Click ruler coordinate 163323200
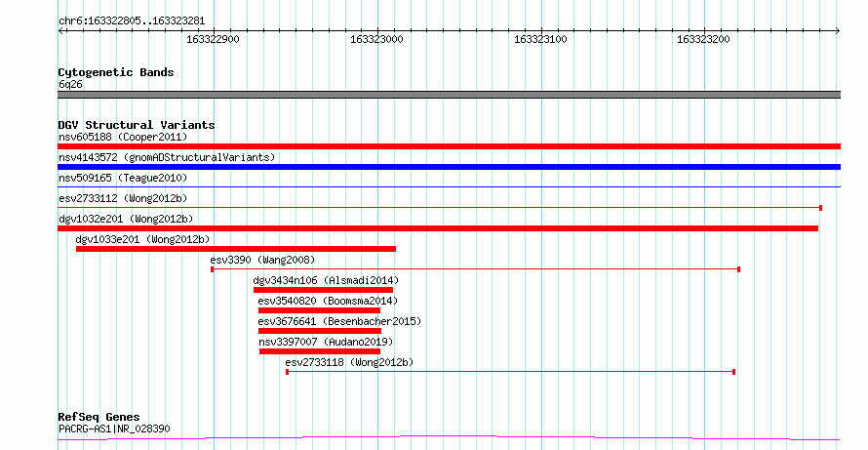Viewport: 868px width, 450px height. pos(703,39)
